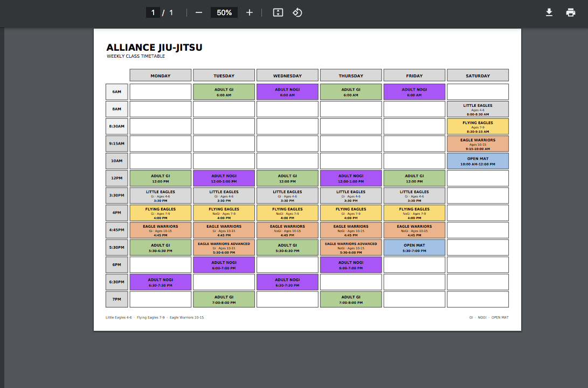
Task: Click Monday Little Eagles 3:30 PM cell
Action: pyautogui.click(x=161, y=195)
